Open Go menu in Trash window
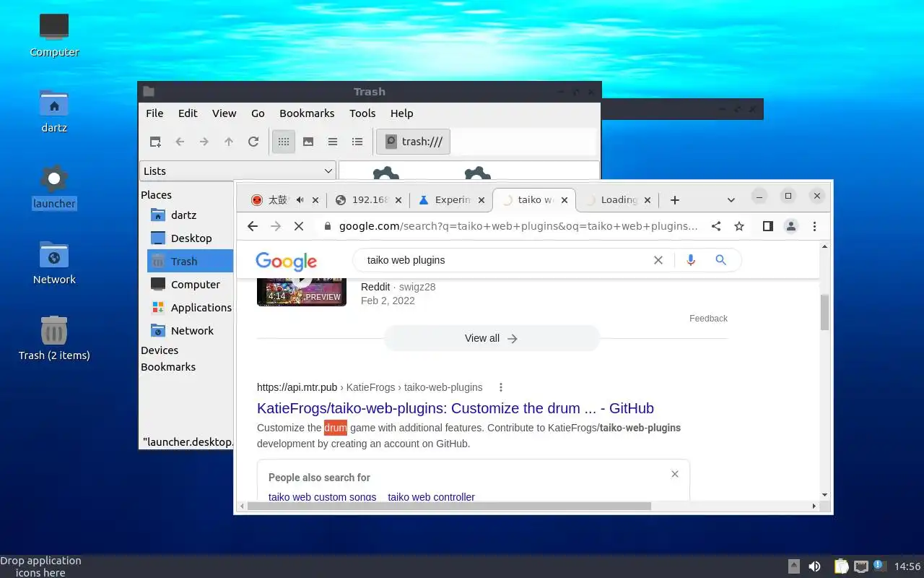 [x=258, y=113]
